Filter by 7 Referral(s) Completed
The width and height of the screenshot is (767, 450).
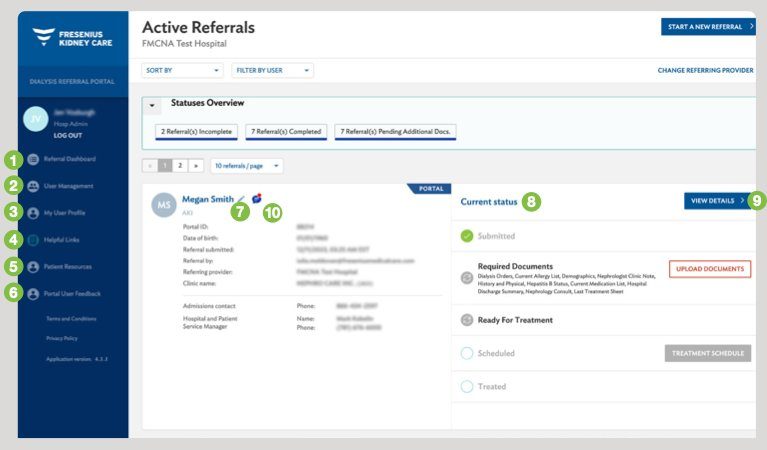pos(286,132)
